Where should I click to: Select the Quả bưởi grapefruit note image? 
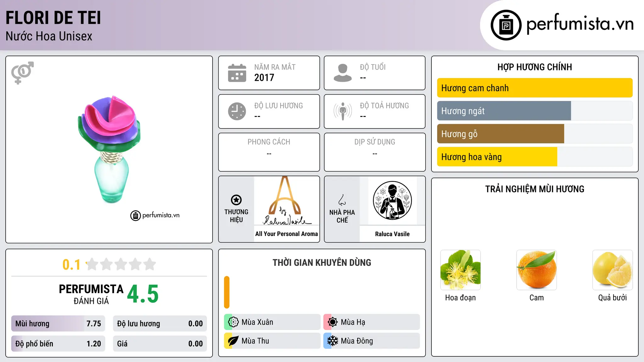(613, 270)
